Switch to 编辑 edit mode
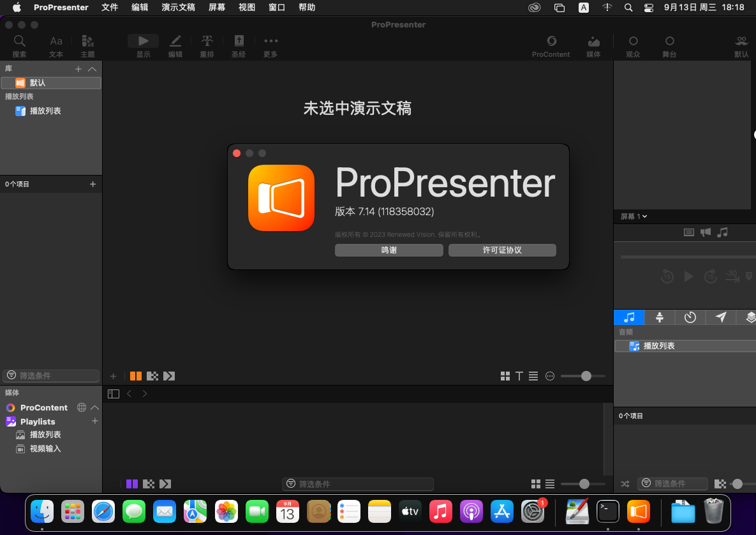 click(175, 46)
